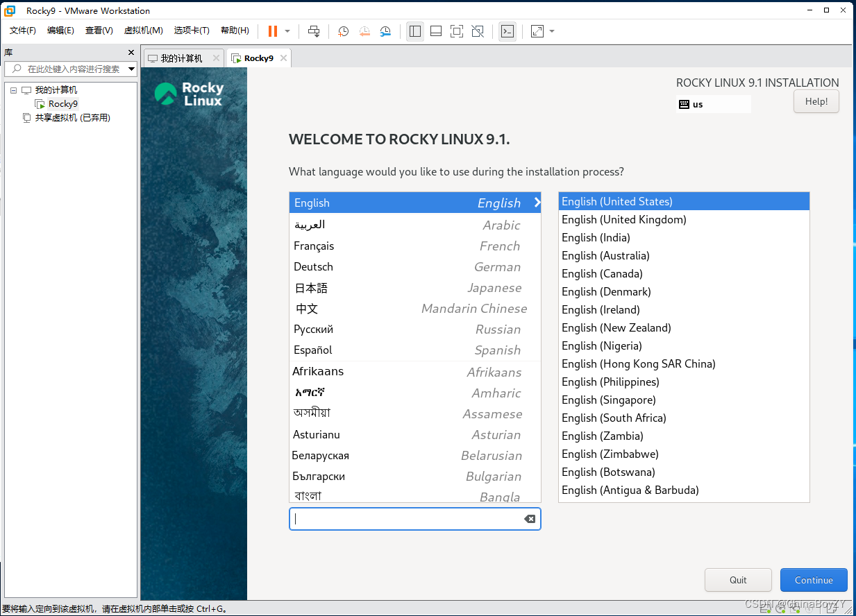Select 中文 Mandarin Chinese language row
856x616 pixels.
415,308
